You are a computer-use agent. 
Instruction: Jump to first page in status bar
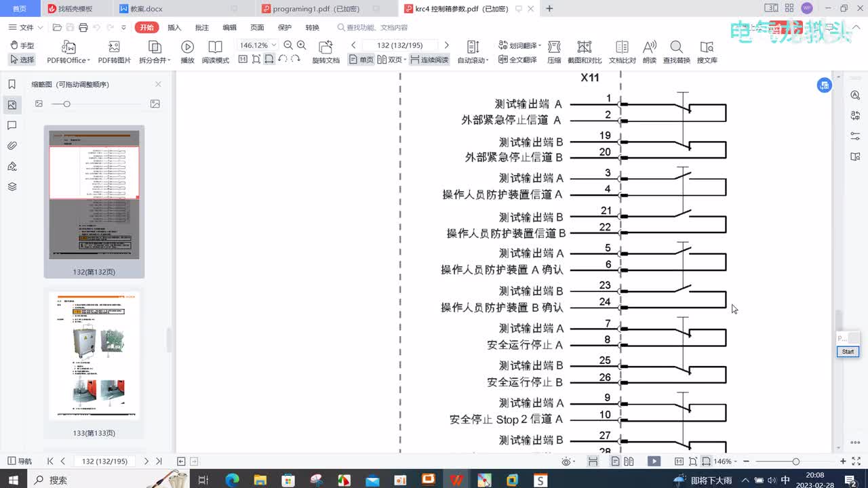tap(50, 461)
